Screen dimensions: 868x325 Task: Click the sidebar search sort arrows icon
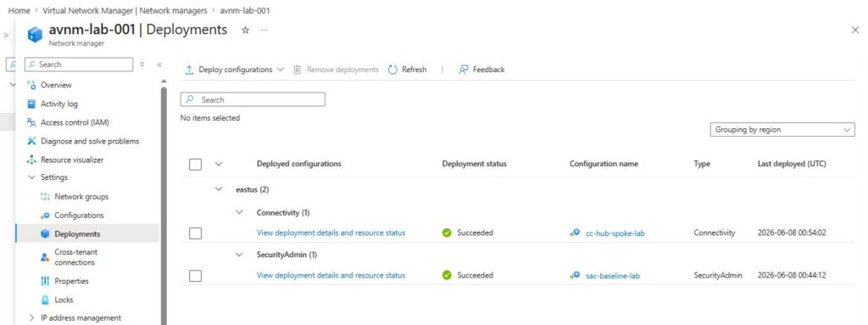(142, 64)
